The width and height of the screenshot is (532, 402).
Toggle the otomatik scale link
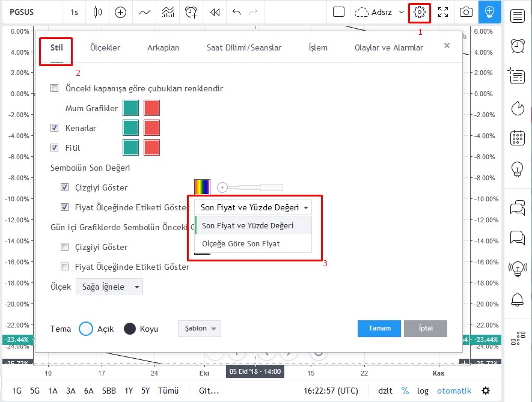click(x=454, y=391)
